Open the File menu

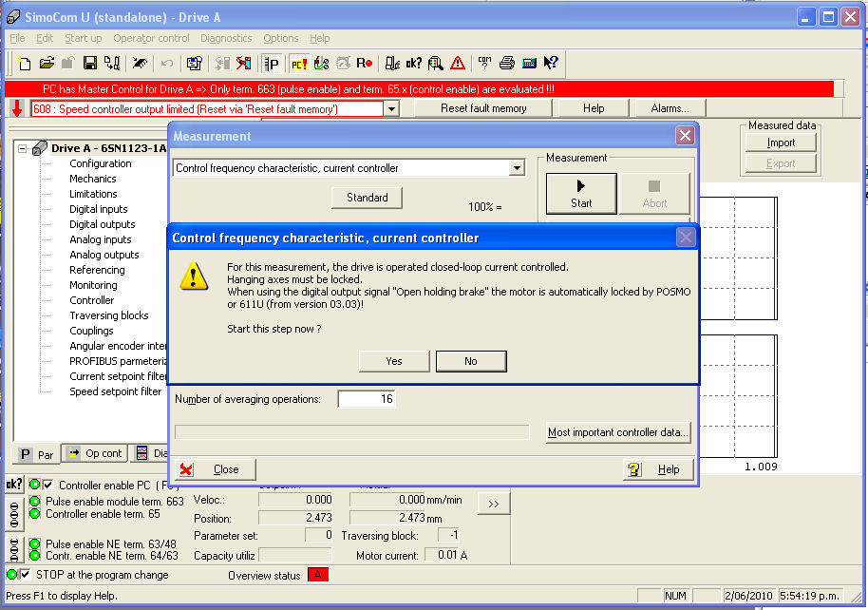click(x=18, y=38)
